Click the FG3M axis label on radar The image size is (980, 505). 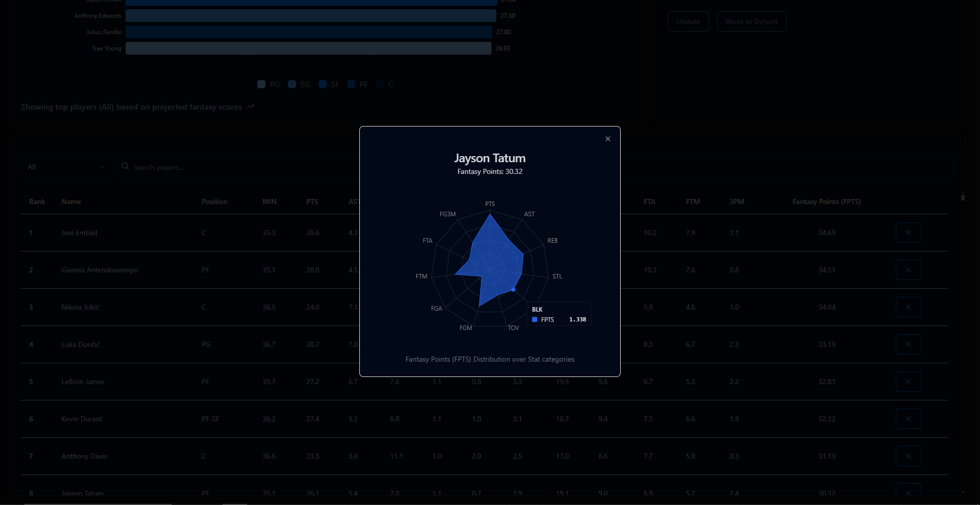(x=448, y=214)
